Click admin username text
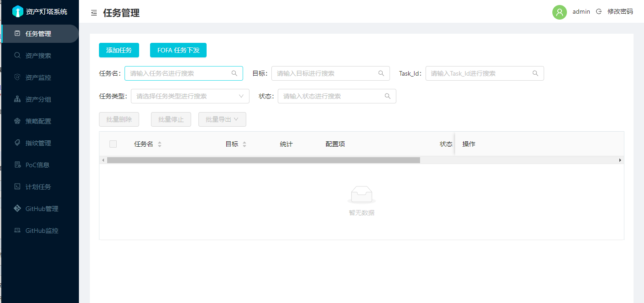Screen dimensions: 644x303 click(582, 12)
